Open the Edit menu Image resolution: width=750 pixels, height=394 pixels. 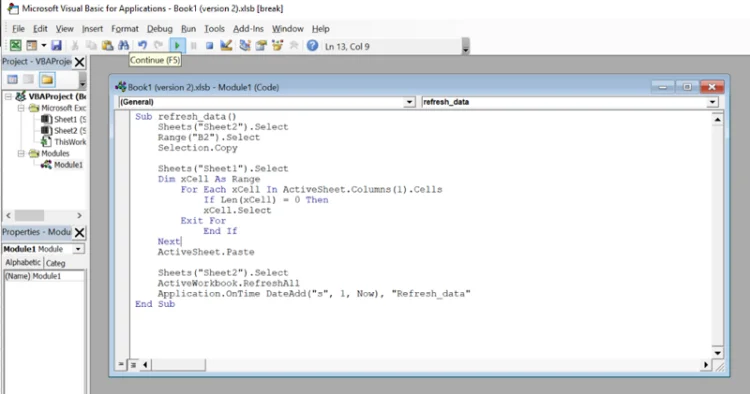(40, 29)
